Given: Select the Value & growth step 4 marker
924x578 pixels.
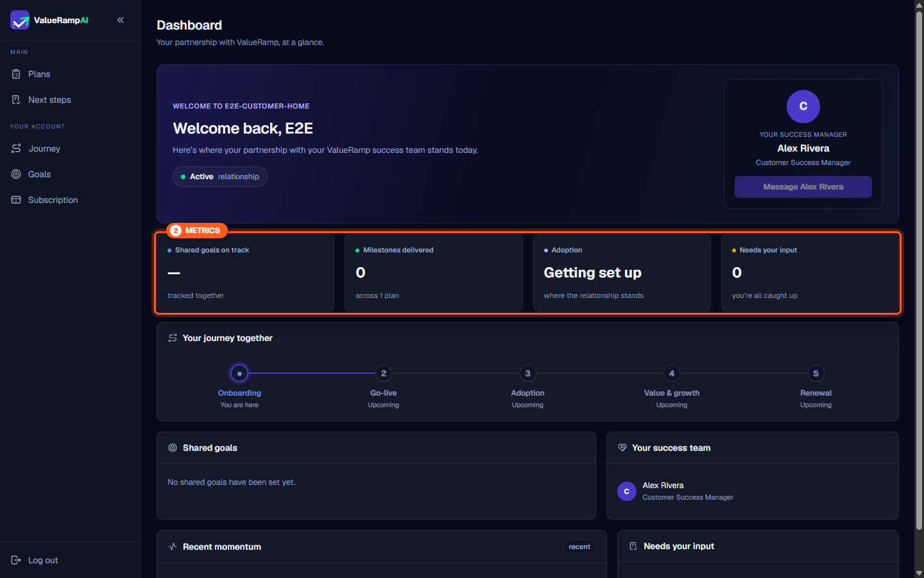Looking at the screenshot, I should (x=672, y=373).
